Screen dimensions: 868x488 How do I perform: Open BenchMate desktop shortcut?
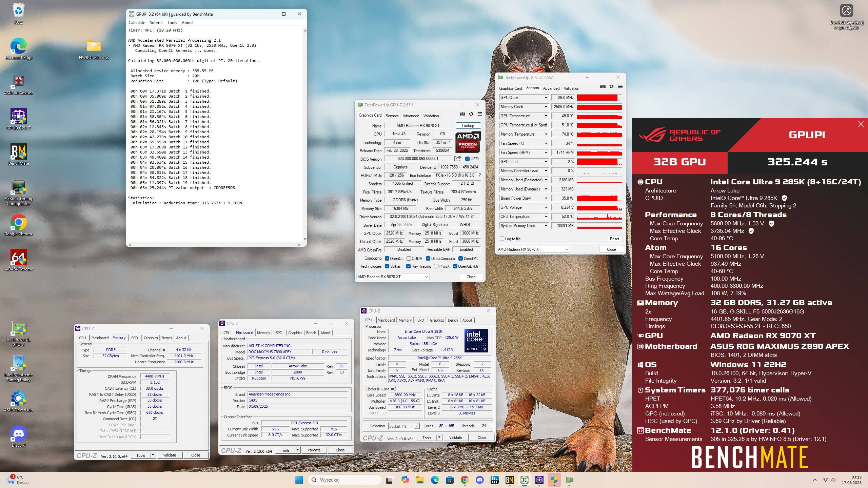18,155
